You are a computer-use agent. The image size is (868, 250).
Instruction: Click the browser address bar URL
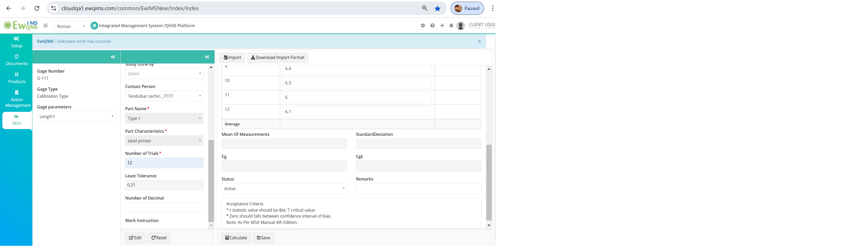point(130,8)
